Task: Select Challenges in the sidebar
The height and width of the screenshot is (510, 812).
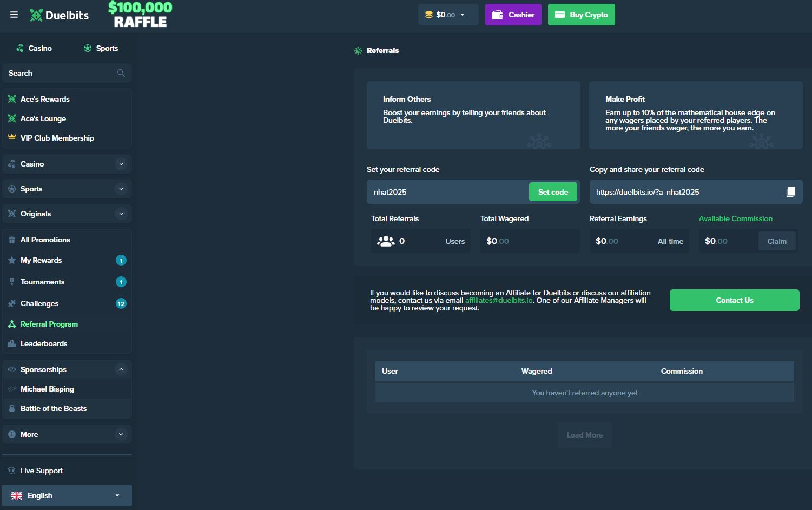Action: [x=39, y=303]
